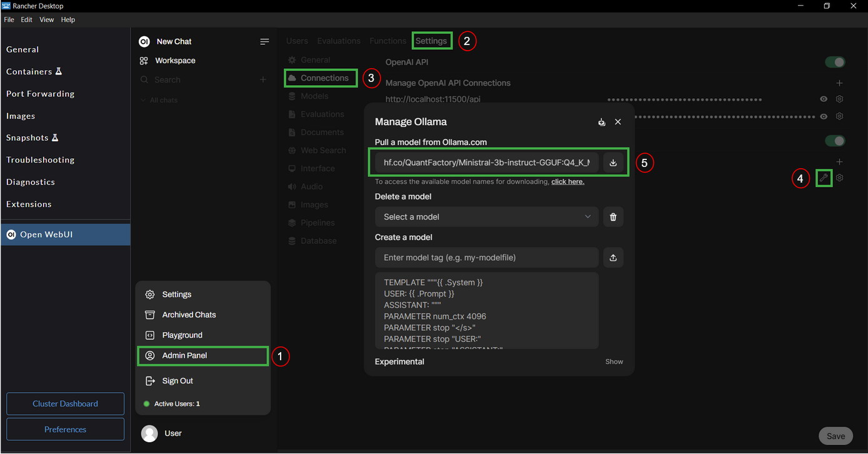Click the gear icon for localhost:11500 connection
The width and height of the screenshot is (868, 454).
click(x=840, y=99)
